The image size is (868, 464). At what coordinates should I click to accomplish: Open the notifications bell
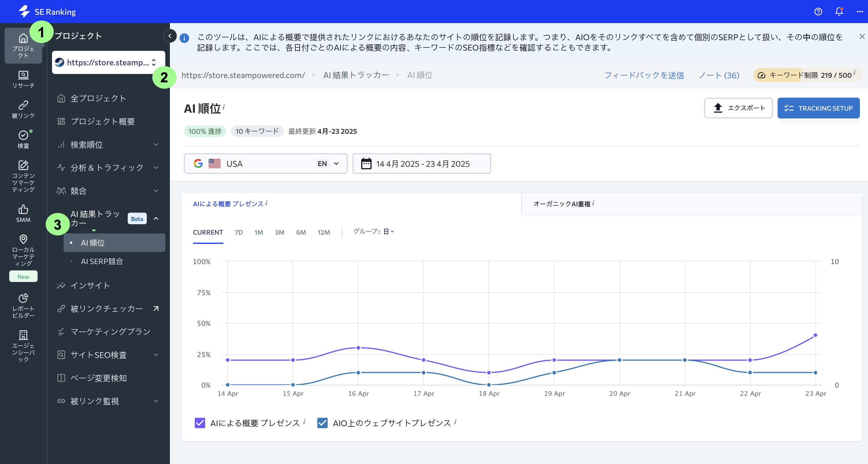pos(839,12)
